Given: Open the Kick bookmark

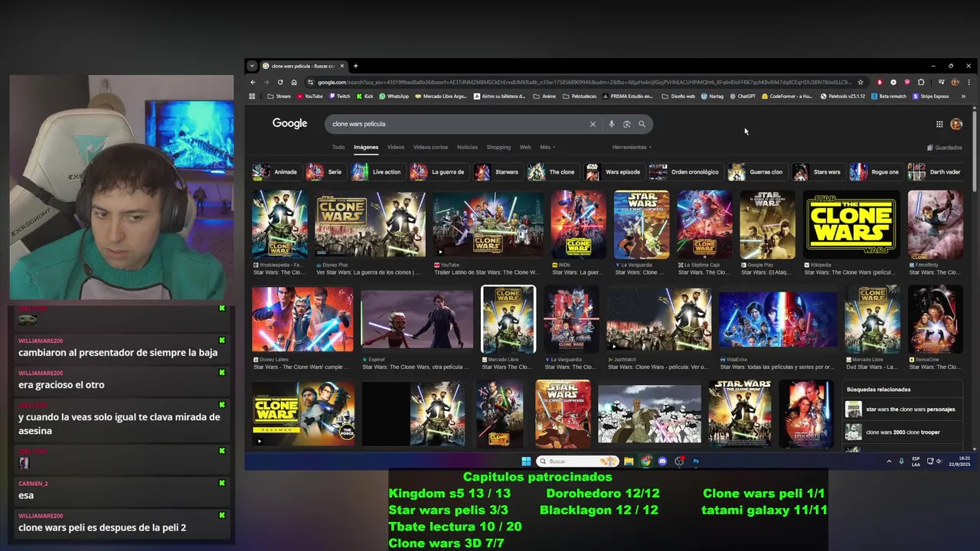Looking at the screenshot, I should [364, 96].
